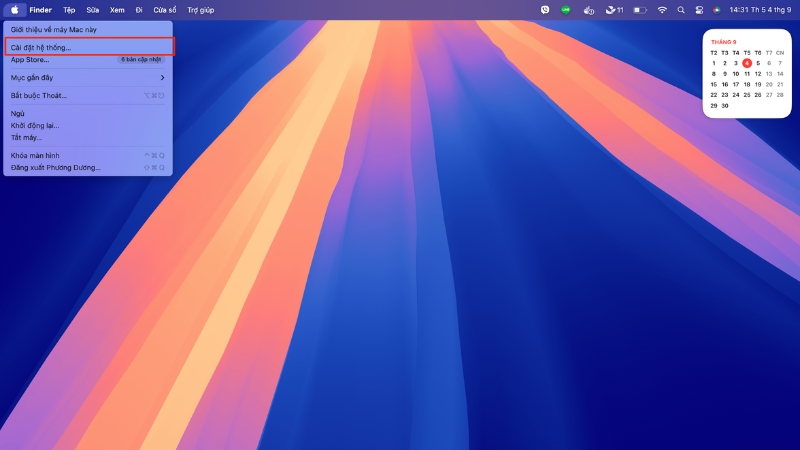Select "App Store..." in the Apple menu
The width and height of the screenshot is (800, 450).
point(30,60)
